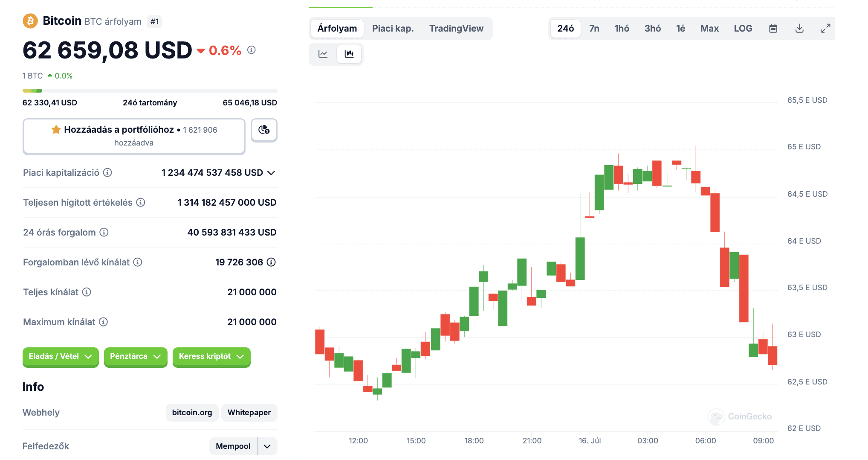
Task: Open Eladás / Vétel dropdown
Action: (x=61, y=357)
